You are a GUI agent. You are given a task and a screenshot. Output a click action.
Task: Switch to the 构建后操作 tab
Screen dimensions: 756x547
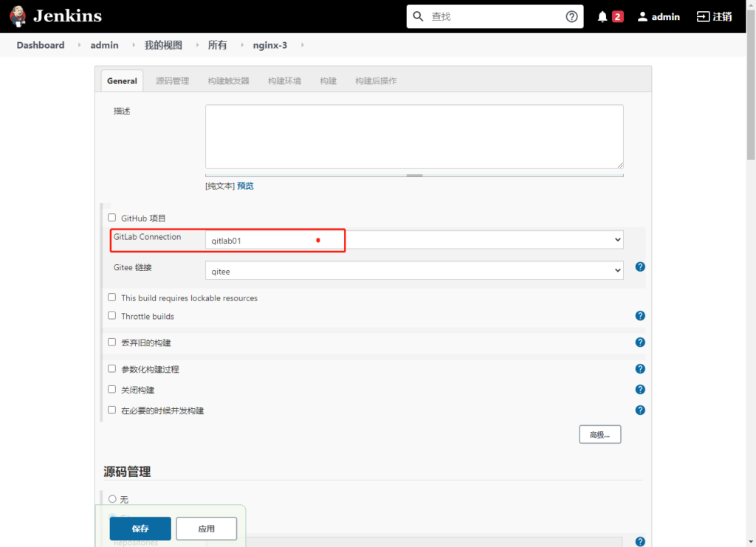376,81
